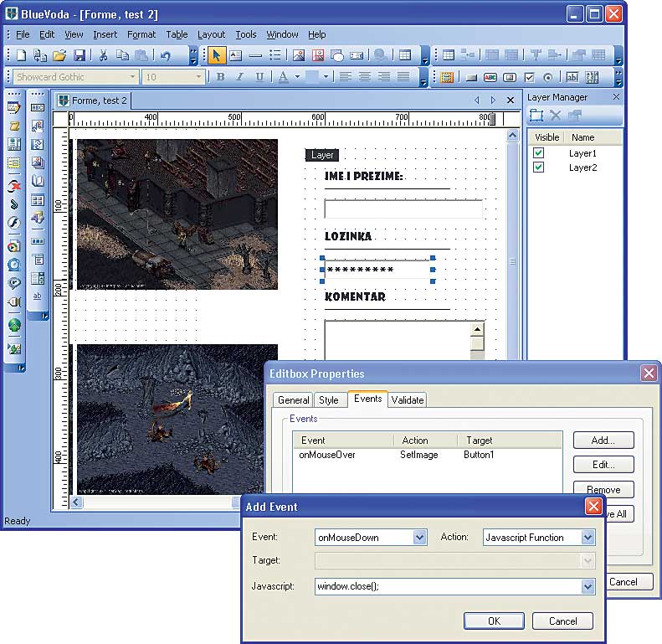Click the background color swatch
The height and width of the screenshot is (644, 662).
click(x=312, y=76)
